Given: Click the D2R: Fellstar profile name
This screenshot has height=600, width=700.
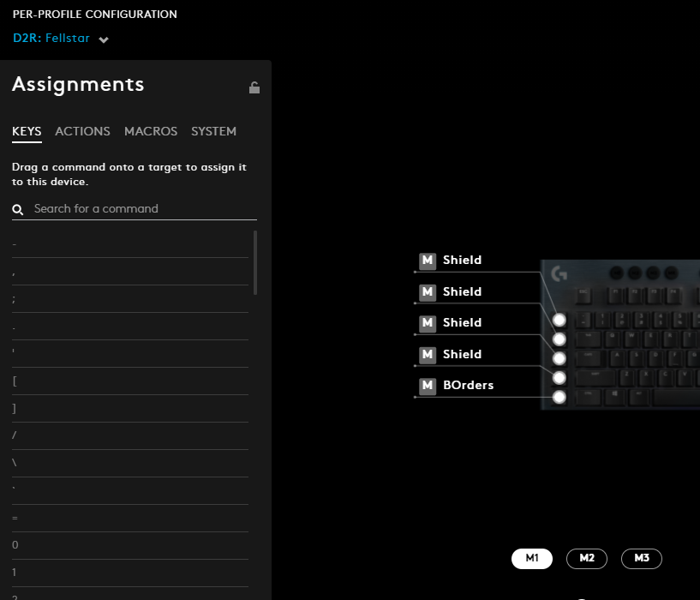Looking at the screenshot, I should [x=51, y=39].
